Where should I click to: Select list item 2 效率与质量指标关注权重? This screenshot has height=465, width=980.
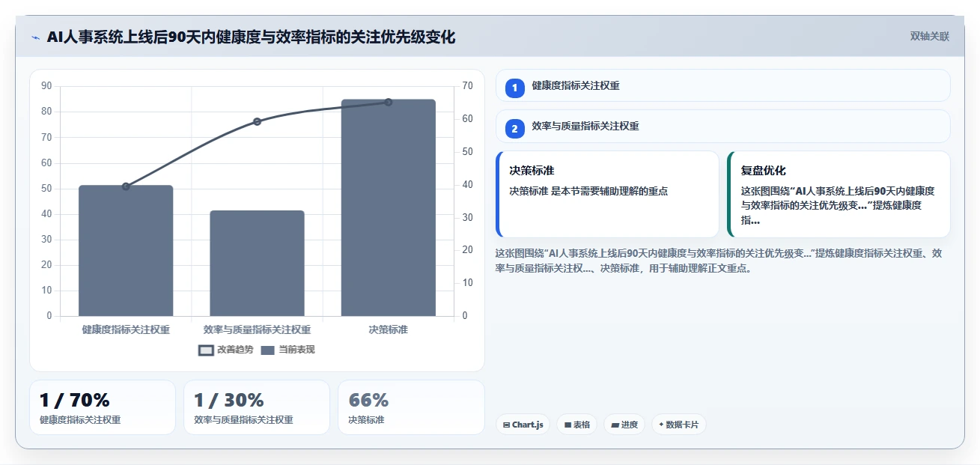[x=722, y=126]
